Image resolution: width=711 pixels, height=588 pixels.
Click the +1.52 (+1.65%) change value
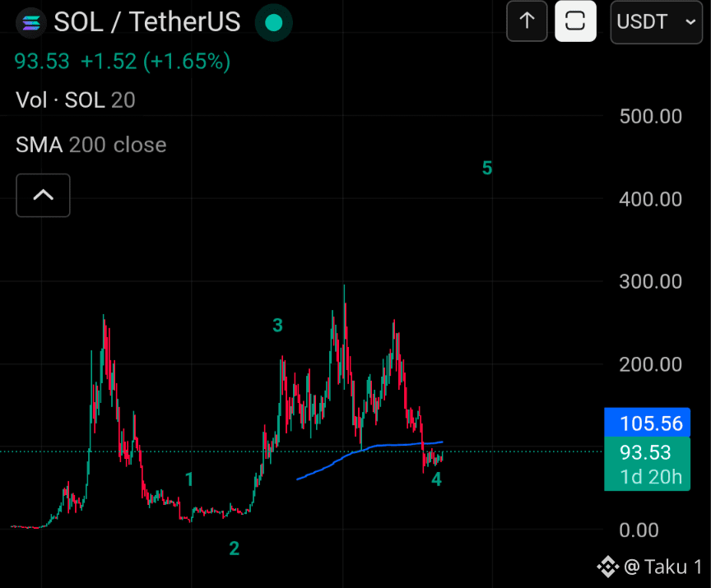[156, 61]
